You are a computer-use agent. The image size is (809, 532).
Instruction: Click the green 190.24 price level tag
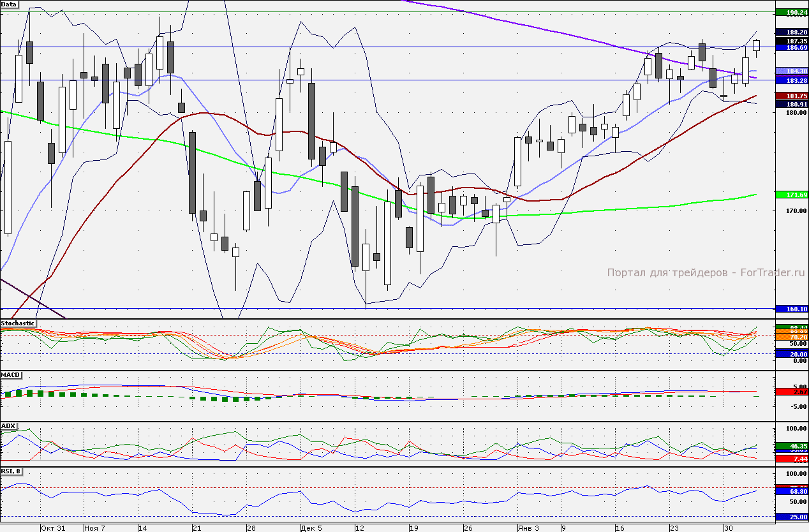click(x=791, y=12)
